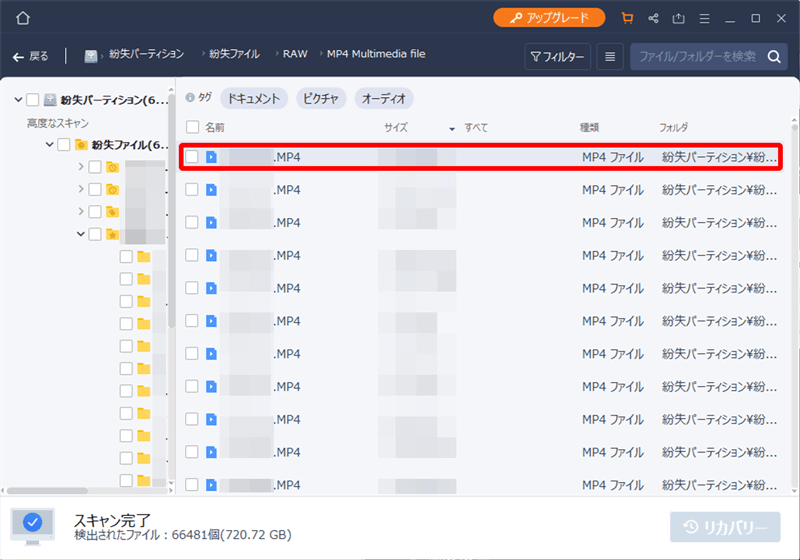Open the hamburger menu in title bar
Viewport: 800px width, 560px height.
[705, 18]
